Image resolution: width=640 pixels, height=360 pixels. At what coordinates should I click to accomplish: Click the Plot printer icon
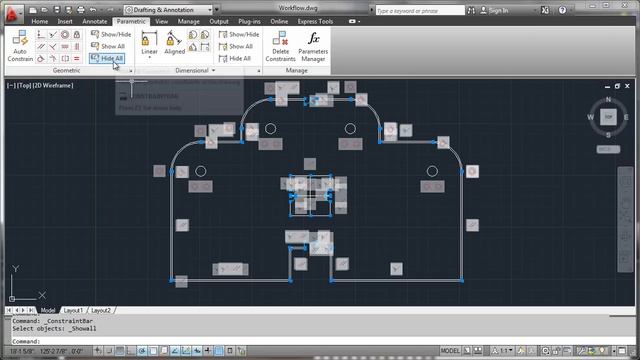[x=81, y=9]
